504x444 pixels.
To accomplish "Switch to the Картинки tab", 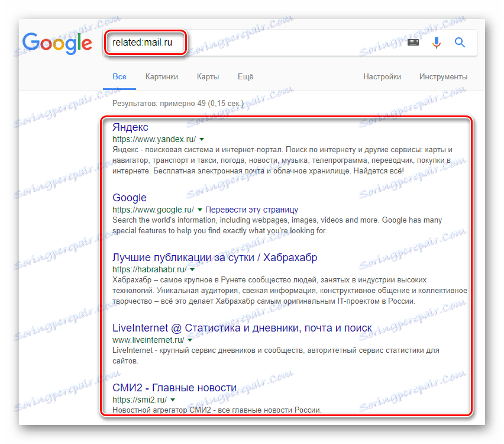I will pyautogui.click(x=161, y=76).
